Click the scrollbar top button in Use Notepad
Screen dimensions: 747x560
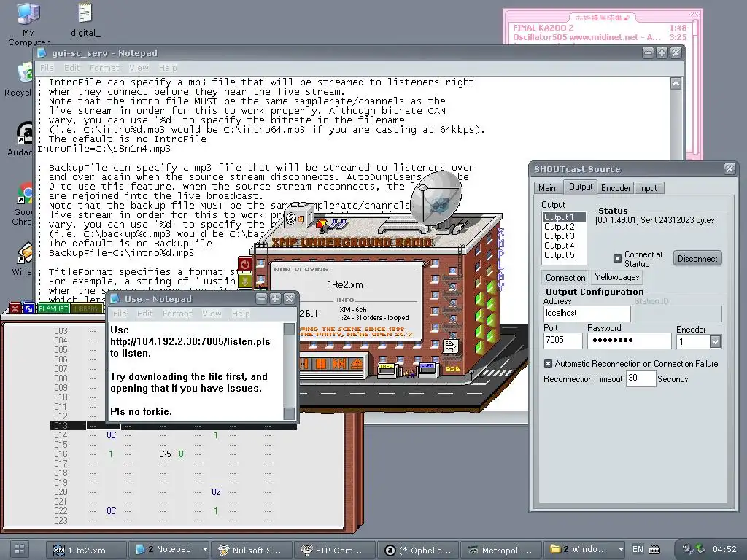pyautogui.click(x=289, y=329)
